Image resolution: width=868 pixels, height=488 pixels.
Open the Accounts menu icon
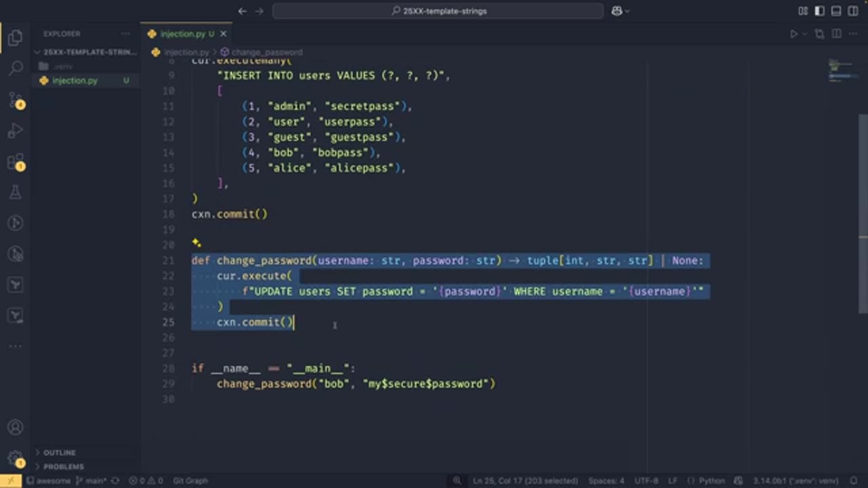pyautogui.click(x=15, y=428)
